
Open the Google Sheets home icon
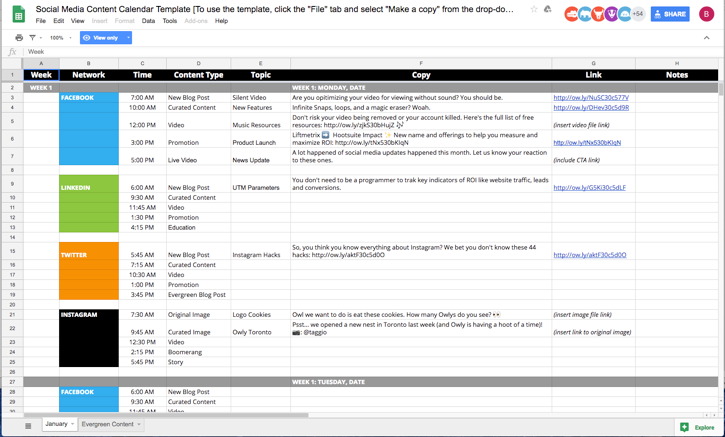click(18, 14)
